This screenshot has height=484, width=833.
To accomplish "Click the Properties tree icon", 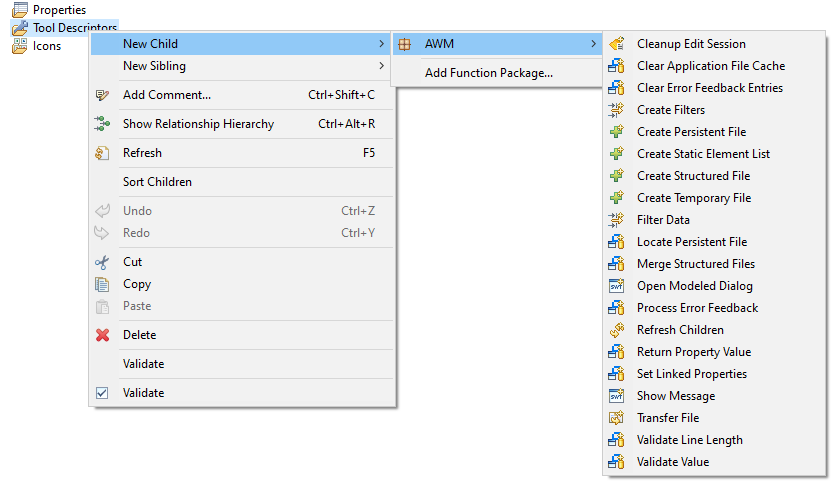I will (20, 9).
